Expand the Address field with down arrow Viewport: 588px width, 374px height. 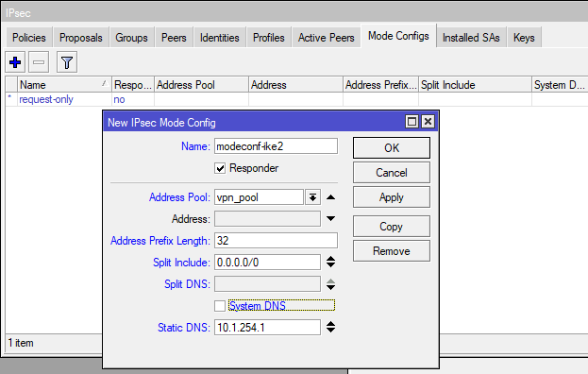coord(330,219)
